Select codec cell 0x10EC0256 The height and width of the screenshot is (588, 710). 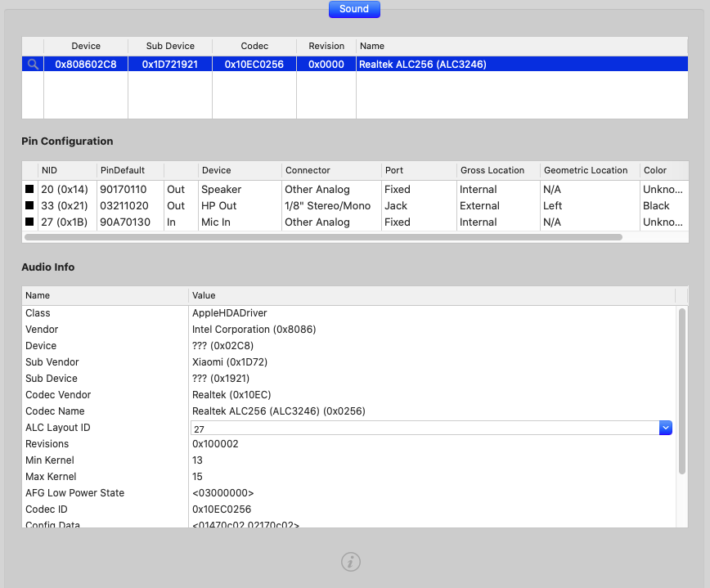click(x=254, y=65)
